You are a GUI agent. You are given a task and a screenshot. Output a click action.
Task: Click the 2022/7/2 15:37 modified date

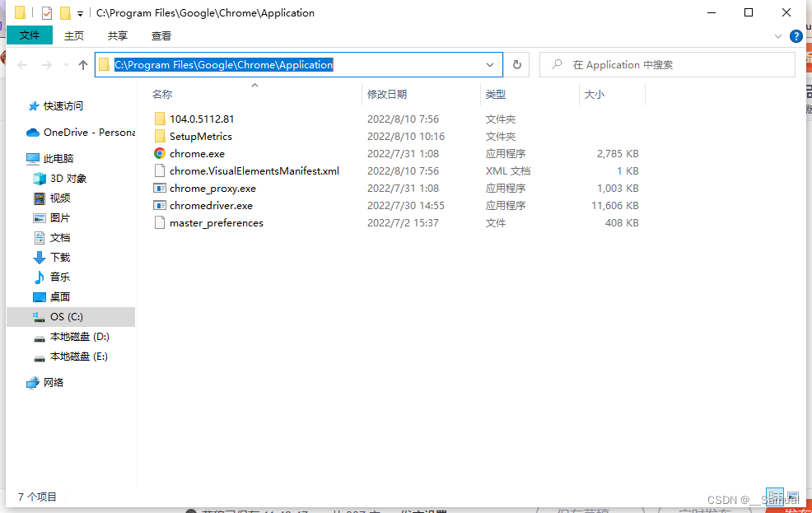(x=403, y=222)
